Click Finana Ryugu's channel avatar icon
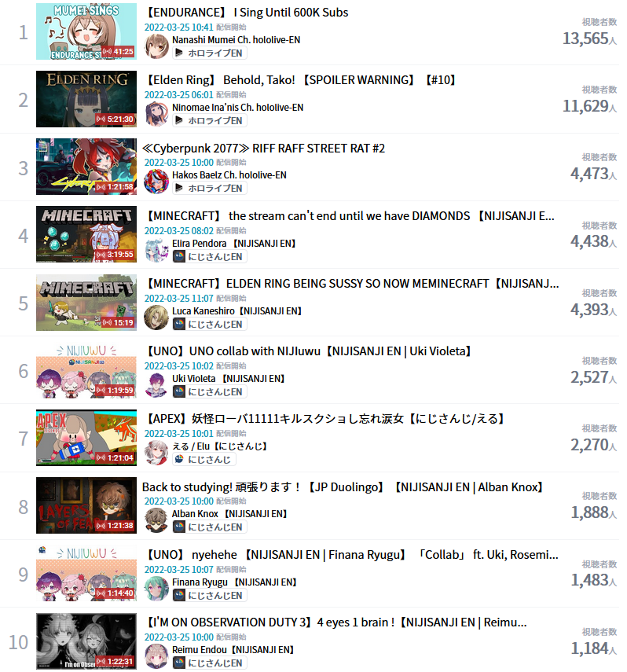This screenshot has height=672, width=627. point(156,589)
